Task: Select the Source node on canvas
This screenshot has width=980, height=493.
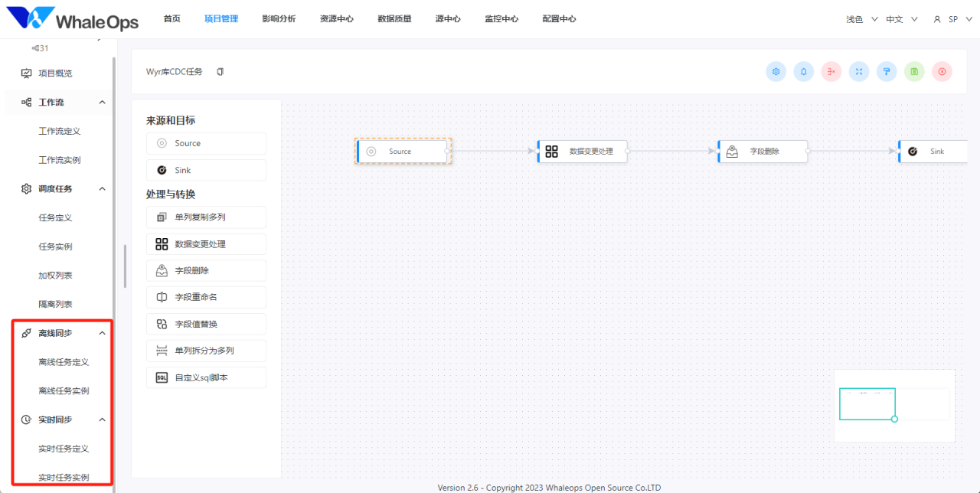Action: (402, 152)
